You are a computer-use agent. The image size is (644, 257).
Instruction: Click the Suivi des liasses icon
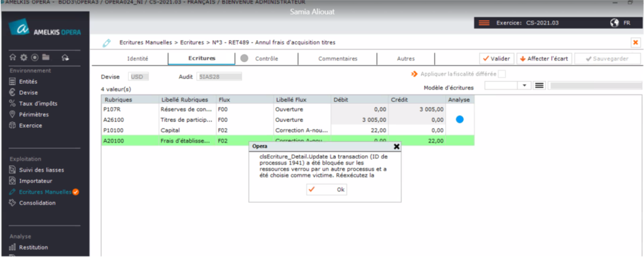point(13,170)
